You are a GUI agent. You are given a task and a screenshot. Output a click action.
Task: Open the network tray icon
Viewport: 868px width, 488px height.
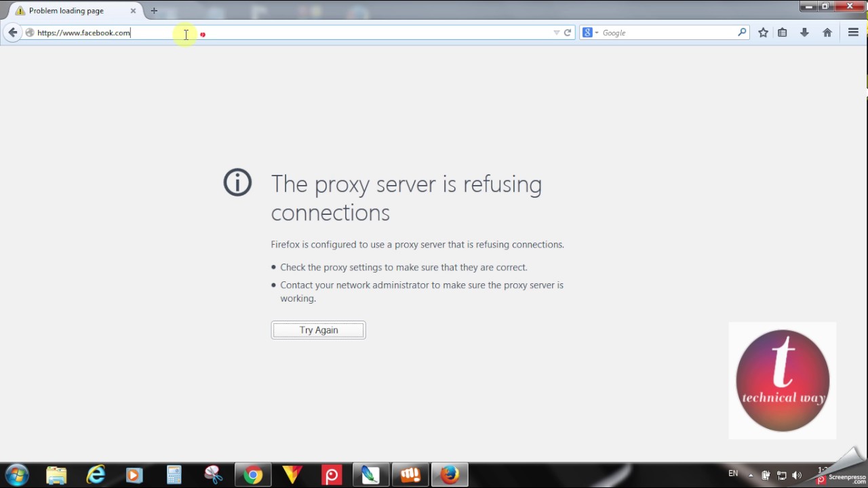pos(781,475)
